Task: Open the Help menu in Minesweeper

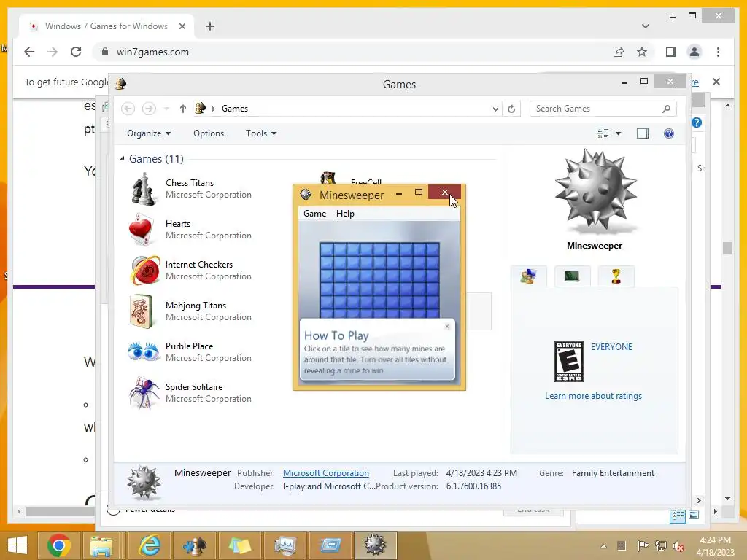Action: pos(345,214)
